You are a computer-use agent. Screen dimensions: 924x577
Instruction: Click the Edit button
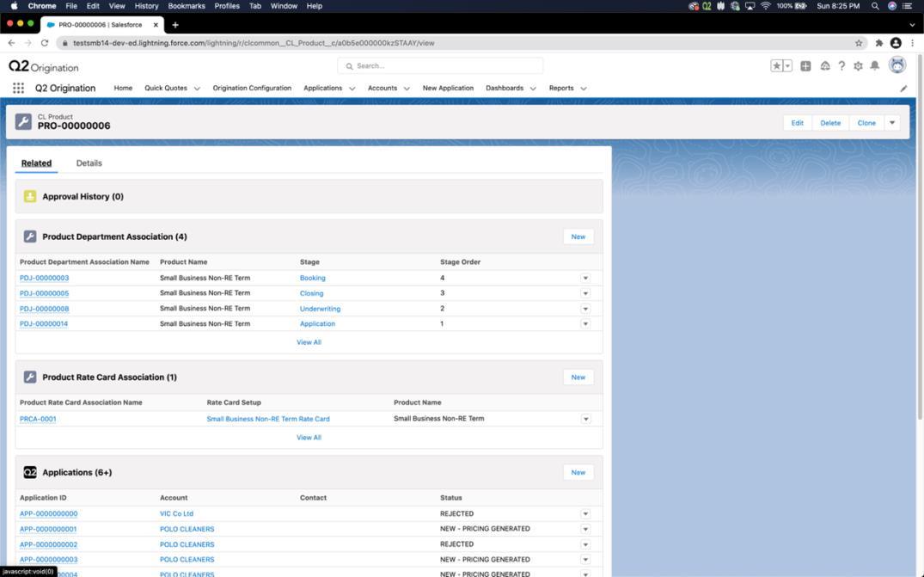tap(798, 123)
